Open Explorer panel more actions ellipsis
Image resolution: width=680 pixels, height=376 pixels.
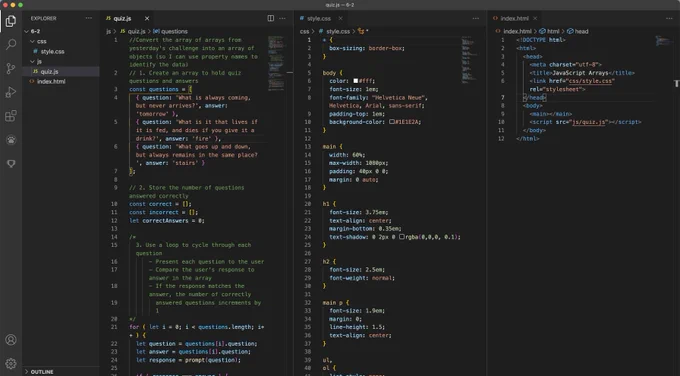89,18
